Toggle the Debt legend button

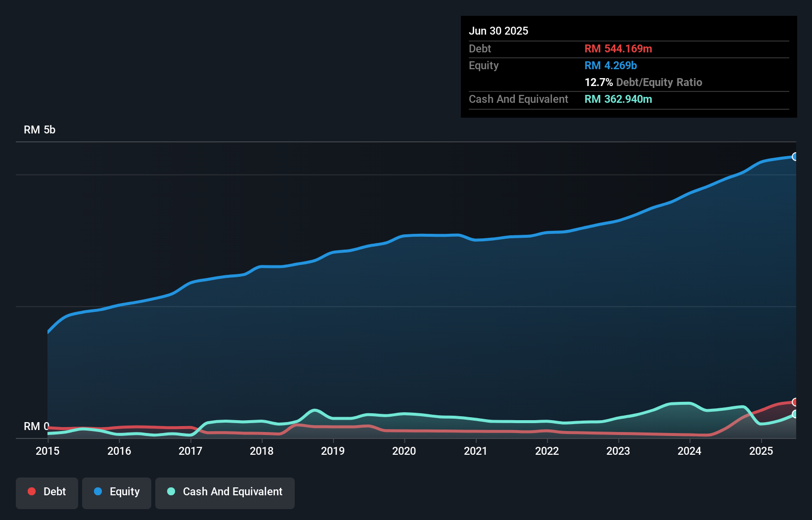pos(47,492)
